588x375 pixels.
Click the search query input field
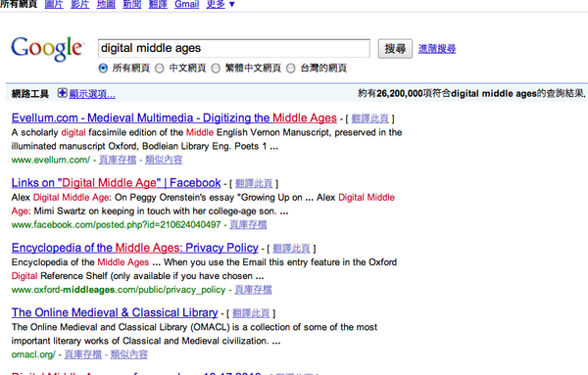click(x=234, y=48)
